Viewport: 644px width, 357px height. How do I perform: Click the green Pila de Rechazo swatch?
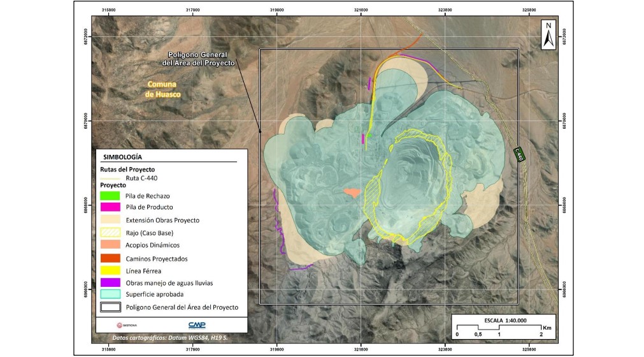111,195
